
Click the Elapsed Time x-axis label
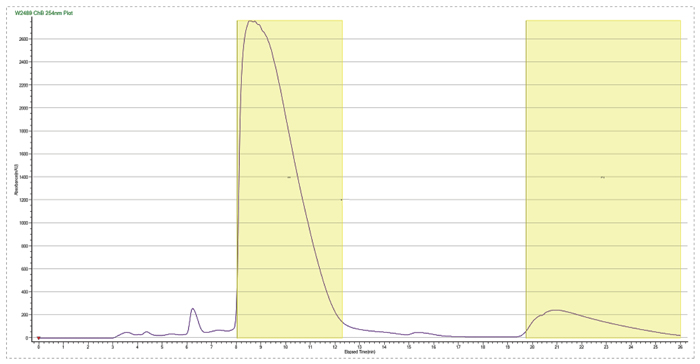coord(360,352)
